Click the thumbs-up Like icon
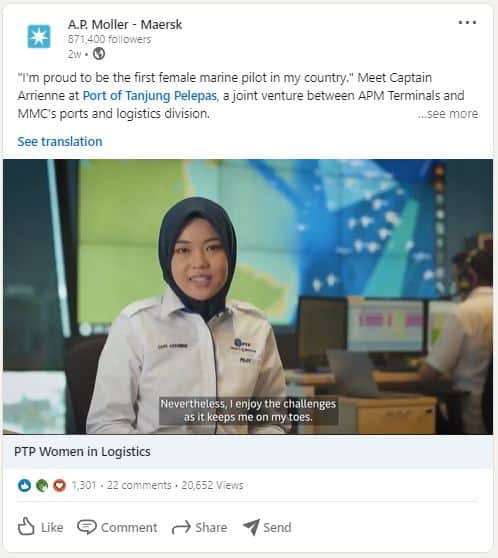498x558 pixels. coord(26,526)
